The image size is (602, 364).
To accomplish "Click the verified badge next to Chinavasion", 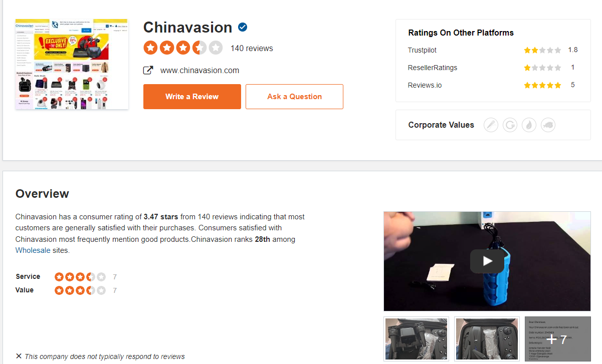I will point(243,27).
